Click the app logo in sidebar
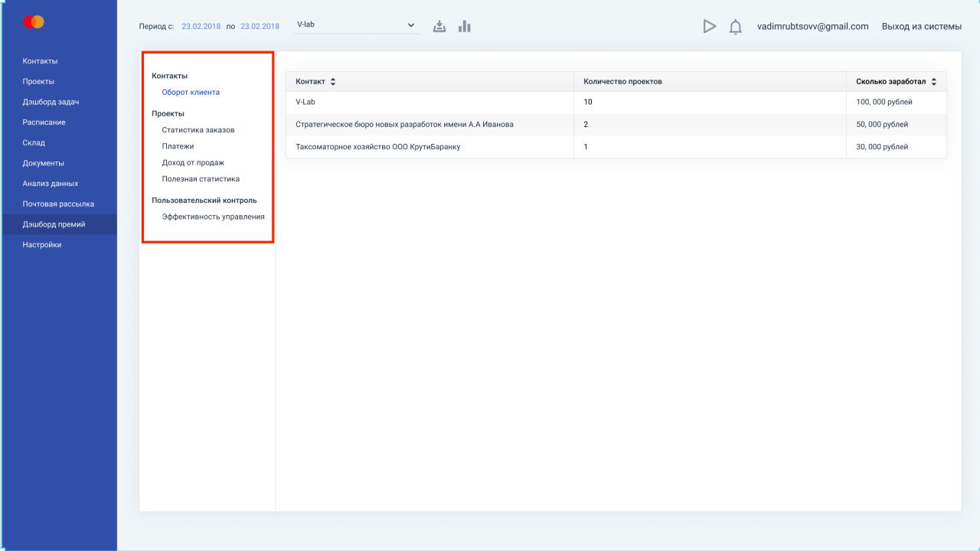 click(x=34, y=22)
